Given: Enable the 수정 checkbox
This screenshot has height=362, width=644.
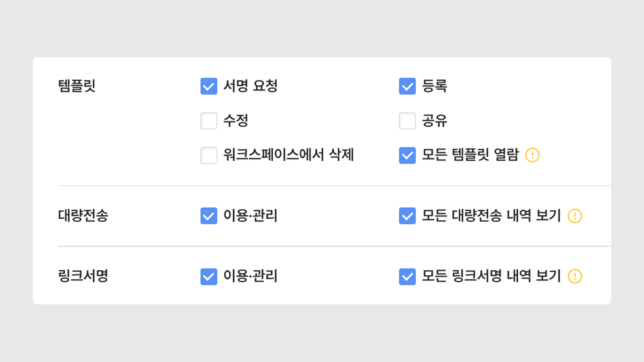Looking at the screenshot, I should 209,121.
